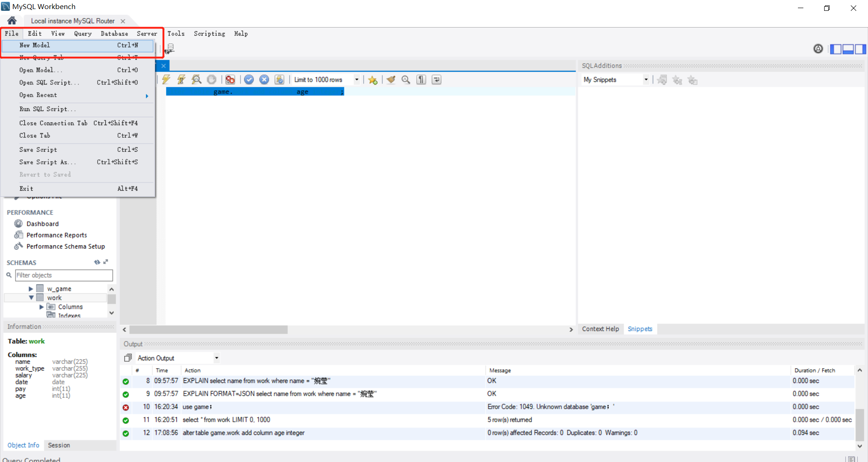Open the Scripting menu
The width and height of the screenshot is (868, 462).
pos(209,34)
